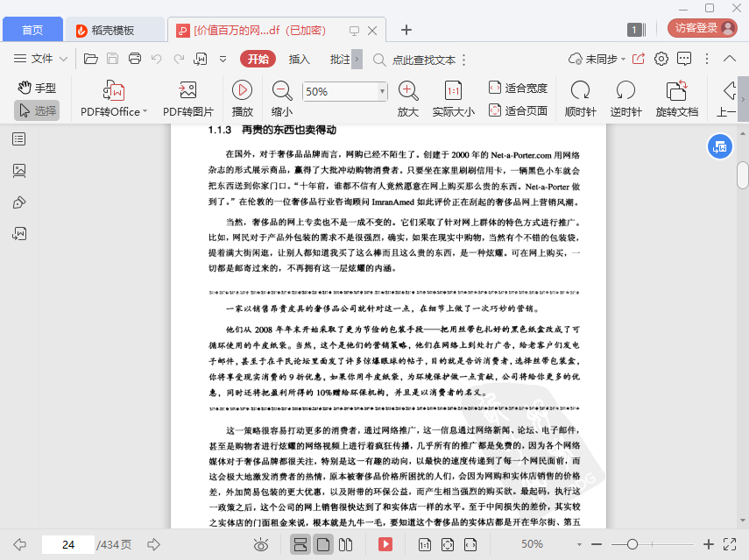Click the print icon
The height and width of the screenshot is (560, 749).
click(135, 59)
